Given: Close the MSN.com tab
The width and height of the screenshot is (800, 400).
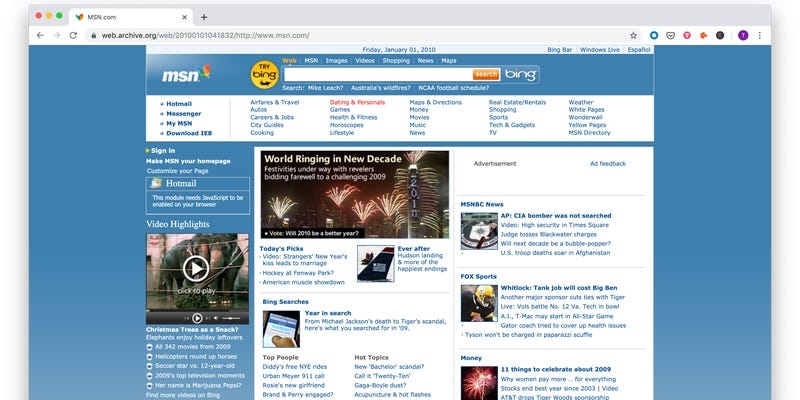Looking at the screenshot, I should 184,17.
